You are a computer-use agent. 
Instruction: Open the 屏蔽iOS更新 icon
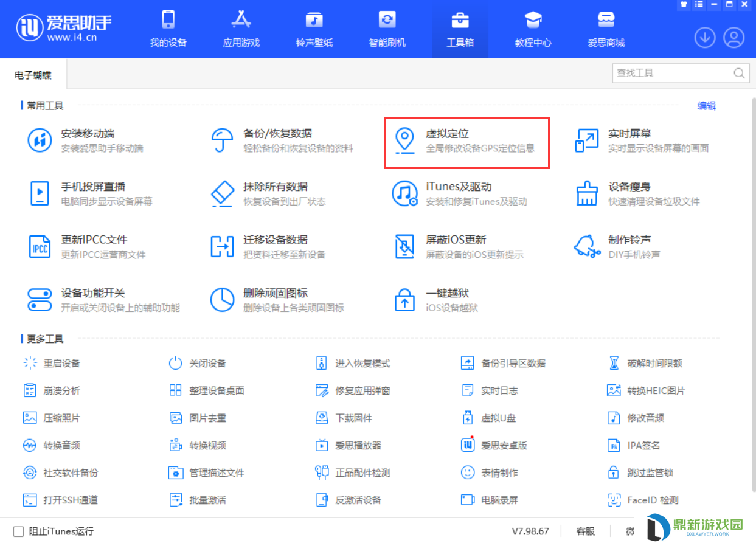coord(405,246)
